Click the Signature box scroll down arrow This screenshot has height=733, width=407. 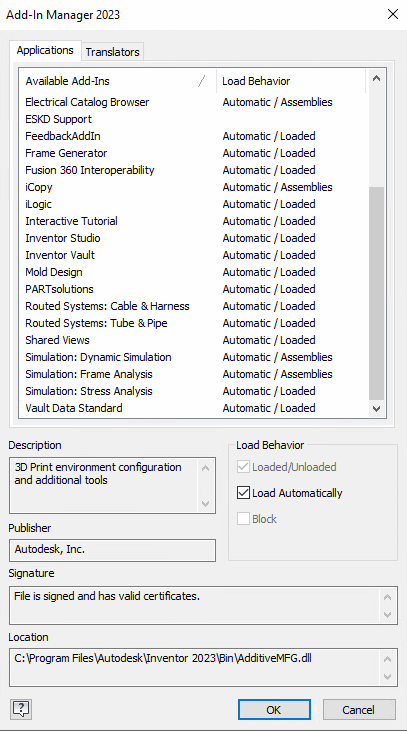[x=387, y=614]
